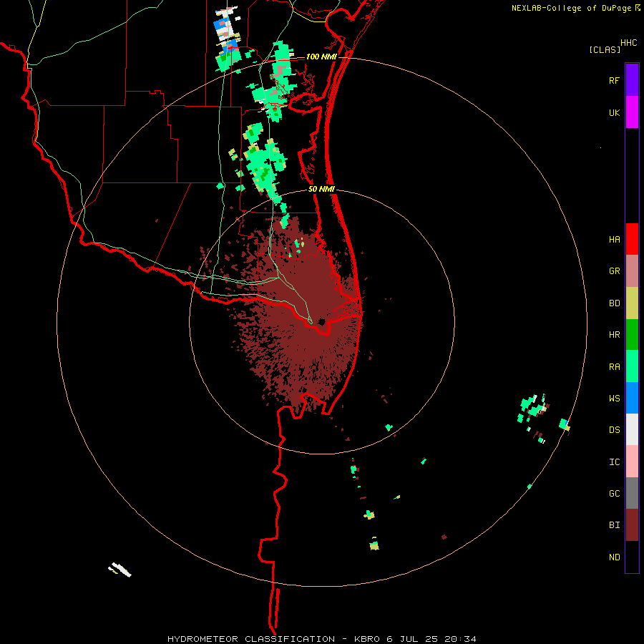
Task: Click the 'WS' legend label
Action: [x=614, y=399]
